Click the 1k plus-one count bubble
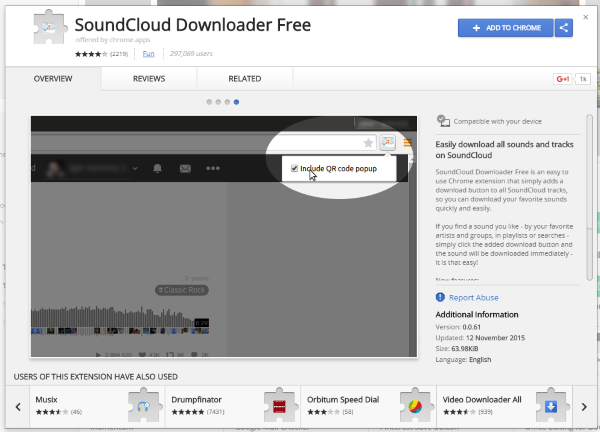The image size is (600, 432). click(583, 79)
